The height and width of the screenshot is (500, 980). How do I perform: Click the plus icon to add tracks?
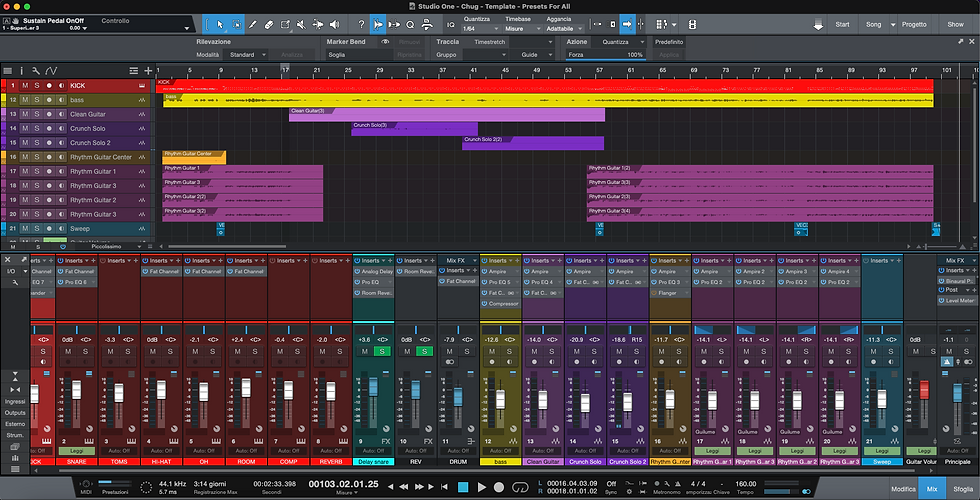tap(148, 71)
